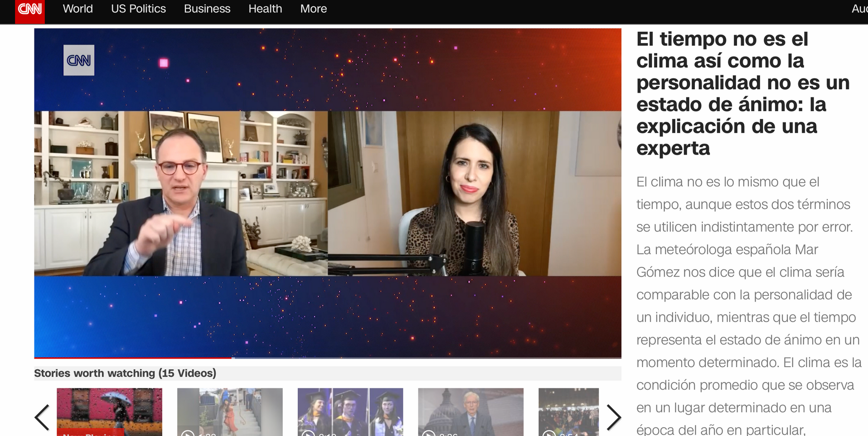
Task: Open the graduates in caps video thumbnail
Action: click(350, 412)
